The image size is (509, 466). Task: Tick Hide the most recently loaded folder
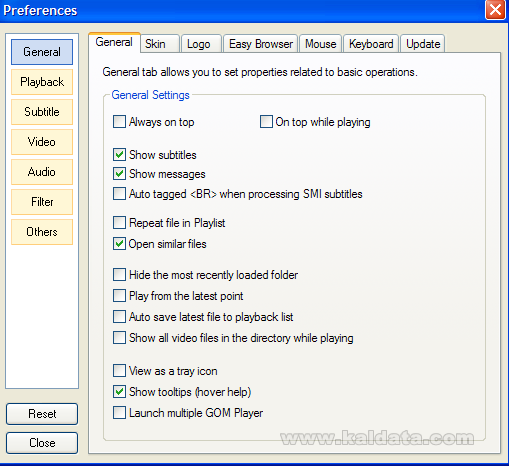[x=119, y=275]
